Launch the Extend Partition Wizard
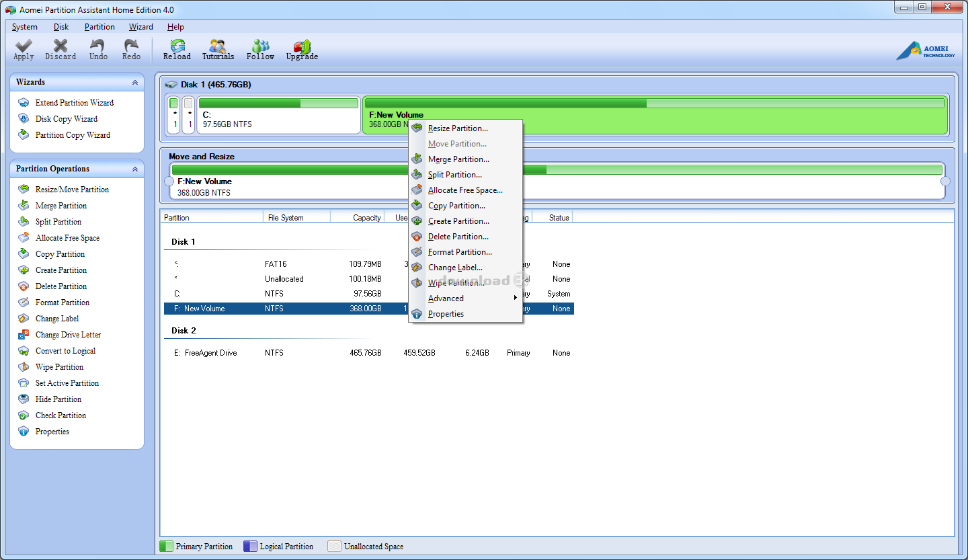 73,102
